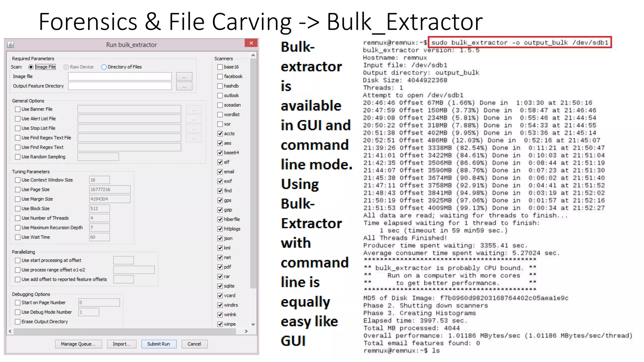The width and height of the screenshot is (644, 362).
Task: Disable the aes scanner
Action: point(220,143)
